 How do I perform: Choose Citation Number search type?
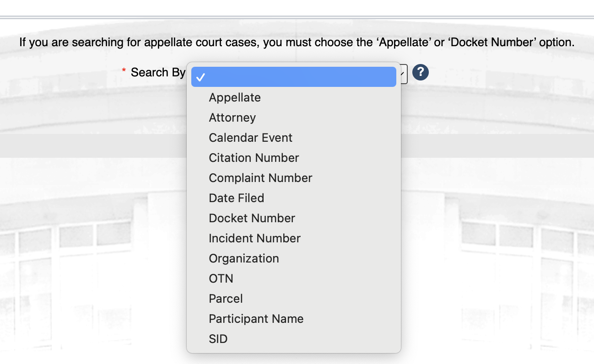point(254,158)
